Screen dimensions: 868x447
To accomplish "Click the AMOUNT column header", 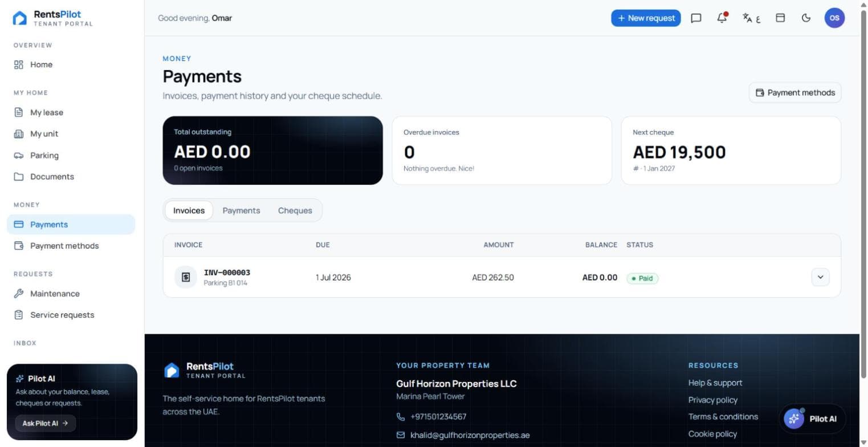I will click(x=499, y=245).
